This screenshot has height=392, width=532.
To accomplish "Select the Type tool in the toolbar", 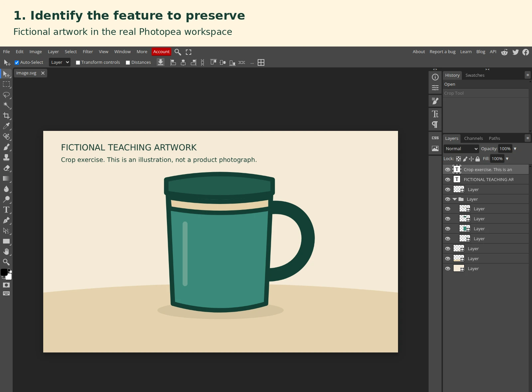I will coord(6,210).
